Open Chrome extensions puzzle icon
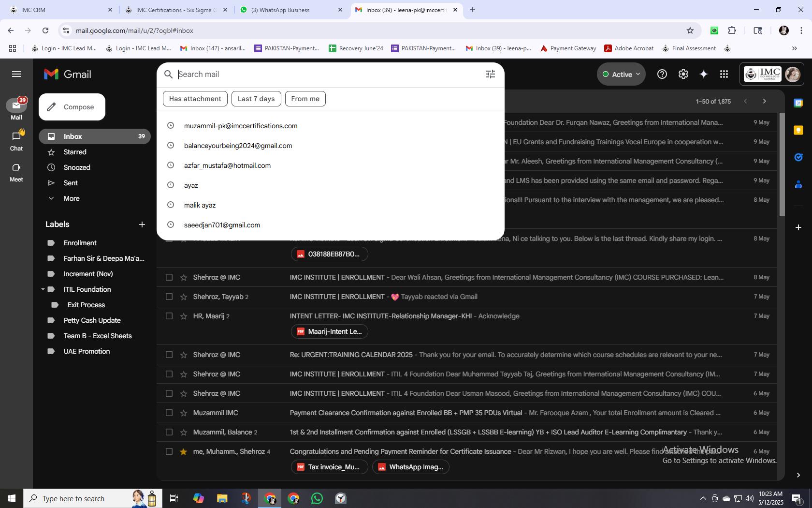 point(732,30)
